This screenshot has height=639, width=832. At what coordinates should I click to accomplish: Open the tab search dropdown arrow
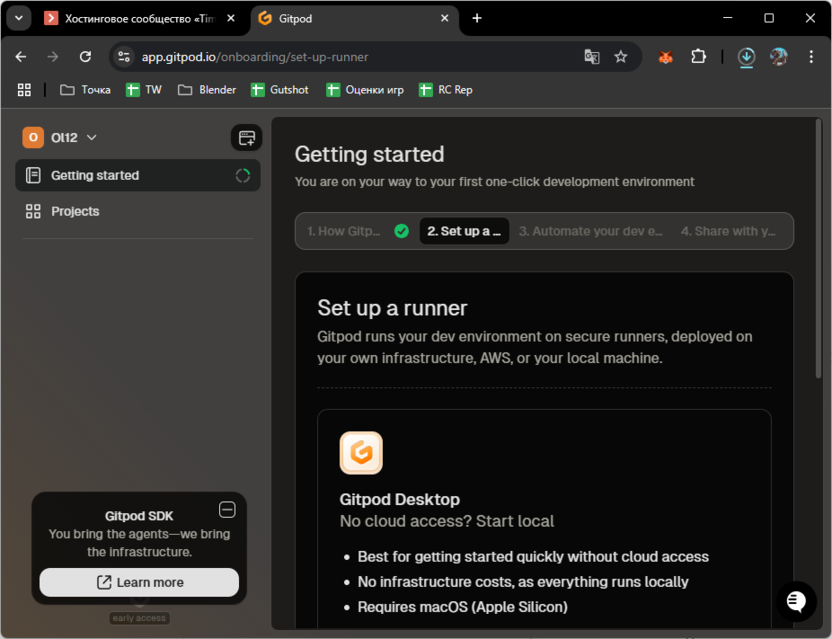(18, 18)
